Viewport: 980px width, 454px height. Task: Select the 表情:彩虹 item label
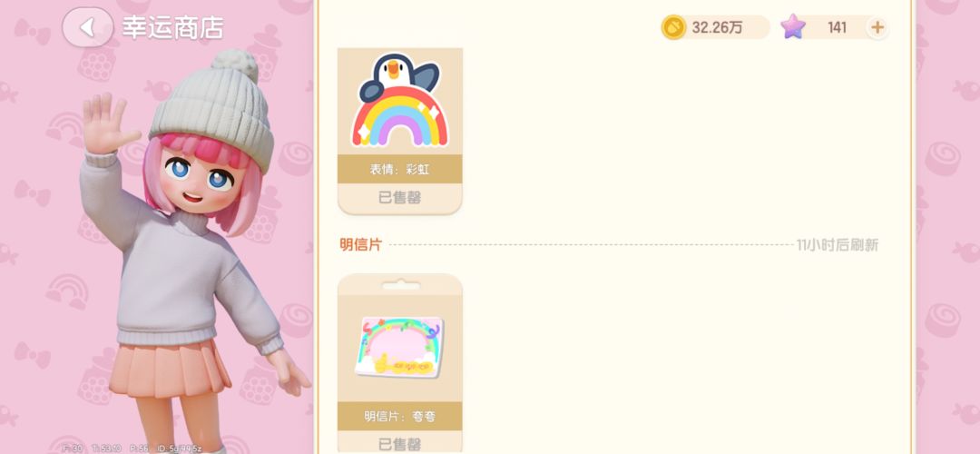pyautogui.click(x=400, y=169)
